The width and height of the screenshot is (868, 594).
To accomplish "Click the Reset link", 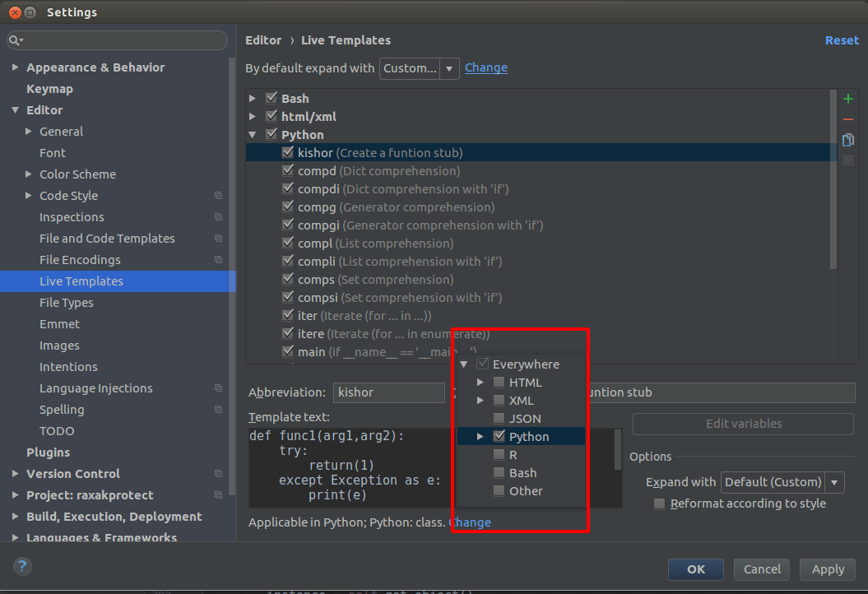I will tap(842, 39).
